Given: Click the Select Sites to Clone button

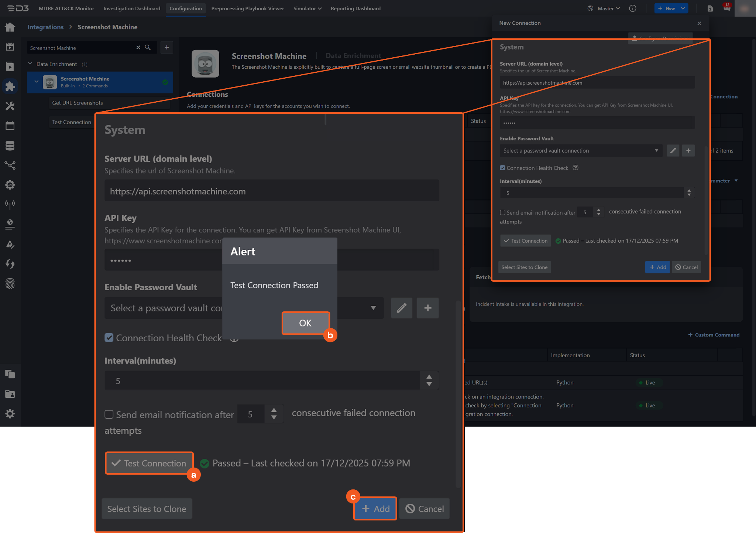Looking at the screenshot, I should 147,509.
